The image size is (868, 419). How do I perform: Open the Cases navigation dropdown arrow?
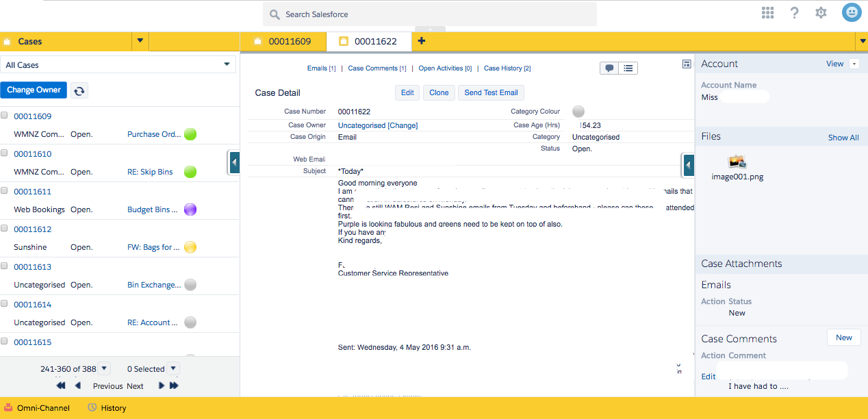point(140,41)
